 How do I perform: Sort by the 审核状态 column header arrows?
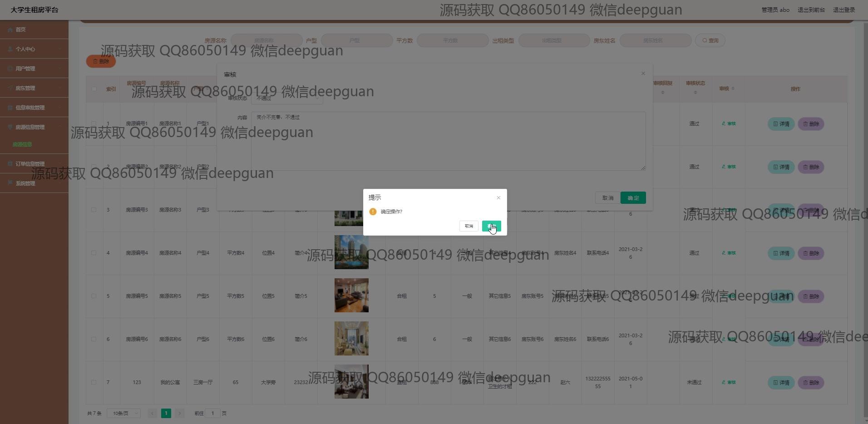tap(695, 93)
